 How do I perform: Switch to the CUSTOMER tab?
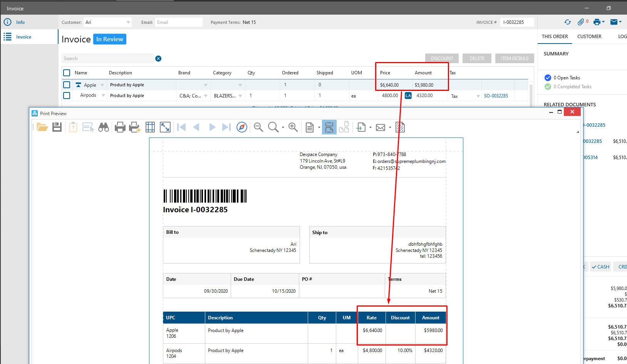[589, 37]
